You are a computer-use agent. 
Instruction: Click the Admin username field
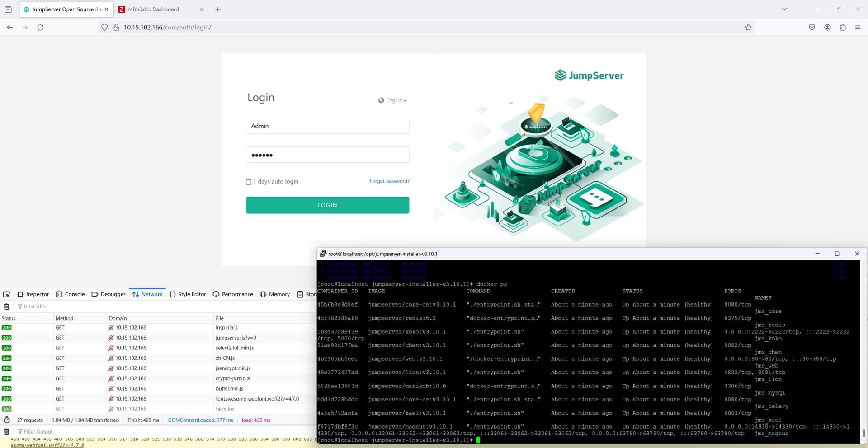(327, 126)
